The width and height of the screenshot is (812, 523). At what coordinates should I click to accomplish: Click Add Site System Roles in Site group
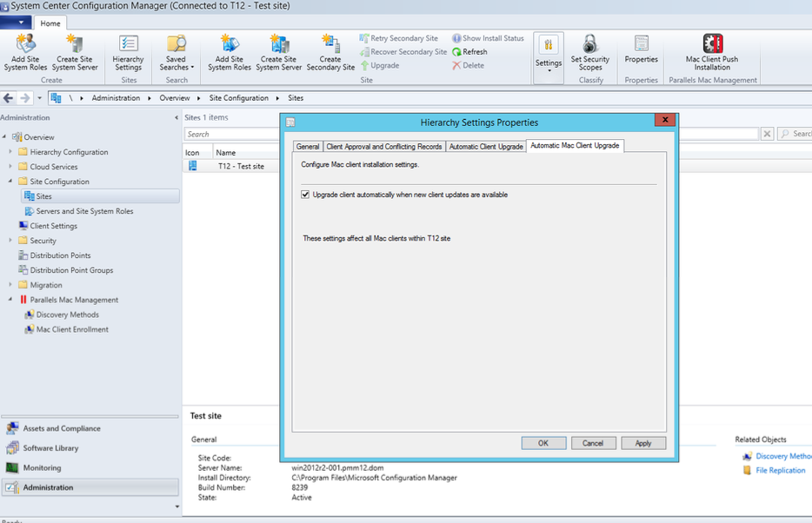click(x=230, y=52)
